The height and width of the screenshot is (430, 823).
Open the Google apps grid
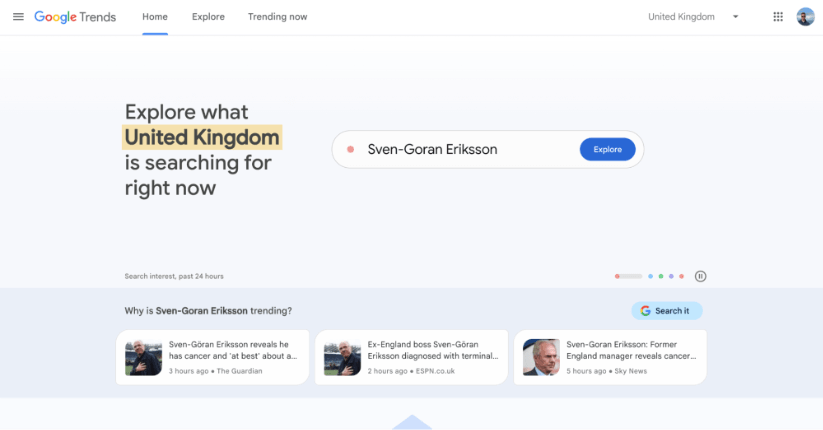[x=778, y=17]
